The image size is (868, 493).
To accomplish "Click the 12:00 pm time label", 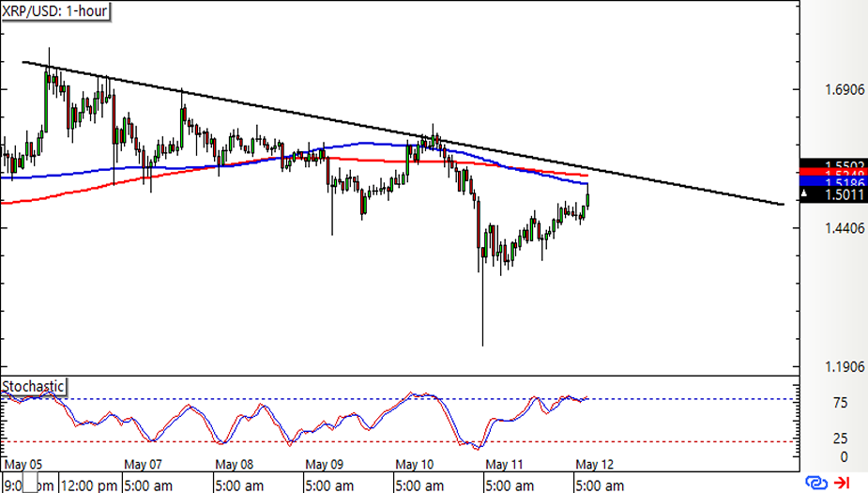I will tap(89, 485).
